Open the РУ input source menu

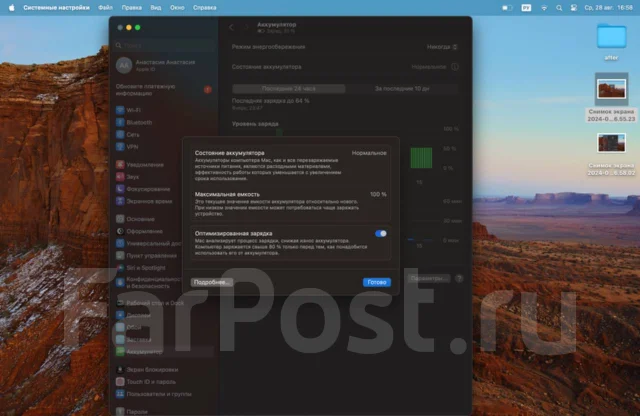tap(526, 8)
